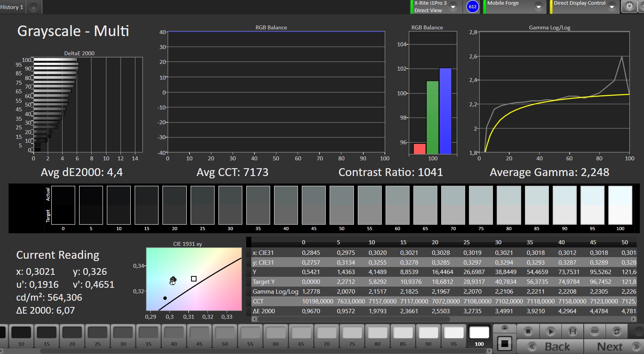Click the green bar in RGB Balance chart
Image resolution: width=644 pixels, height=354 pixels.
pyautogui.click(x=433, y=118)
